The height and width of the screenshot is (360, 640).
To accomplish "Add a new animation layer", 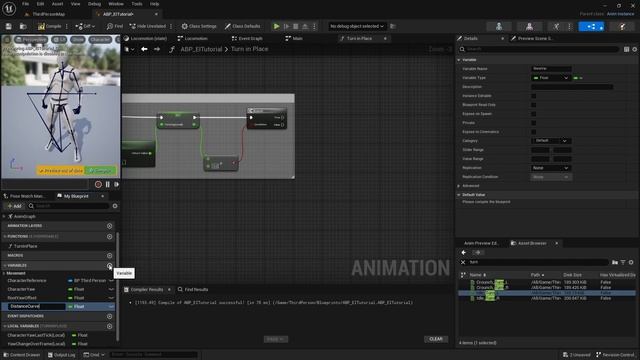I will point(109,226).
